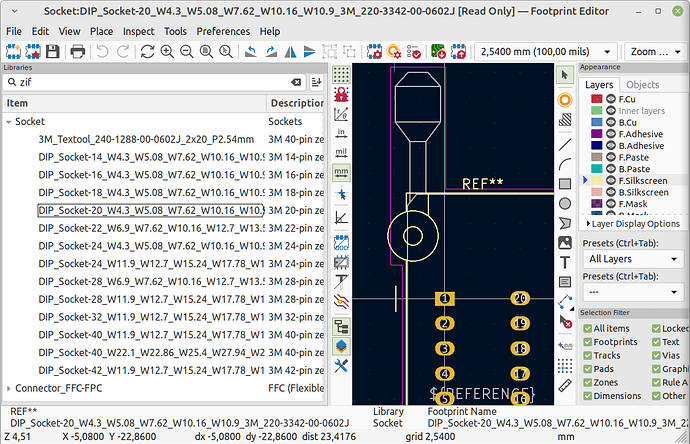Select the Draw Rectangle tool
The width and height of the screenshot is (690, 444).
tap(565, 183)
